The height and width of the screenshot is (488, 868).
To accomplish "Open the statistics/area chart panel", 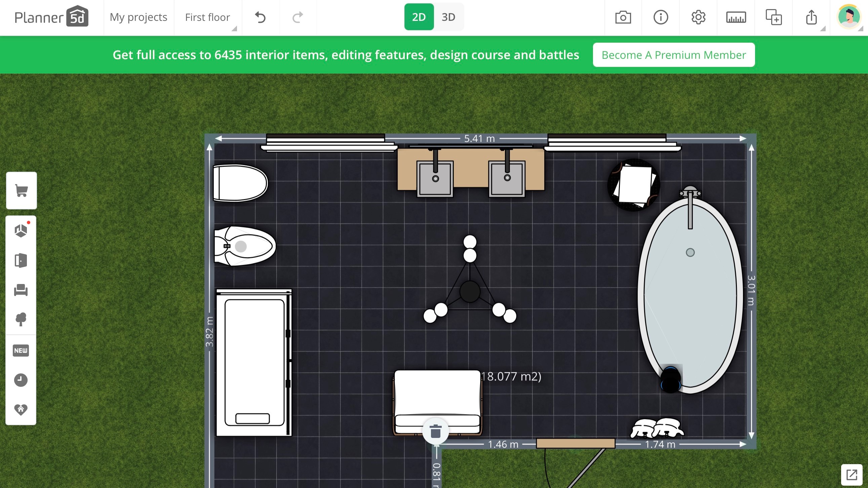I will coord(736,17).
